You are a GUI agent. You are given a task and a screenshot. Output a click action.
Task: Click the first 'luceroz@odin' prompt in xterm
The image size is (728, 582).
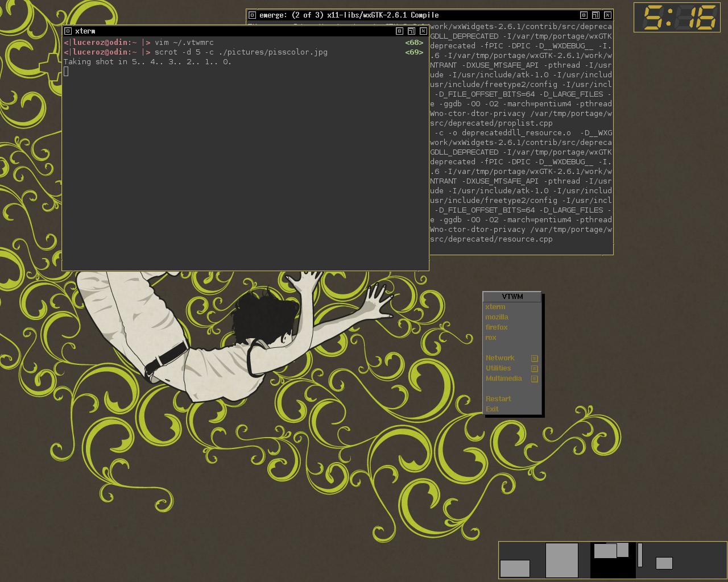tap(102, 43)
